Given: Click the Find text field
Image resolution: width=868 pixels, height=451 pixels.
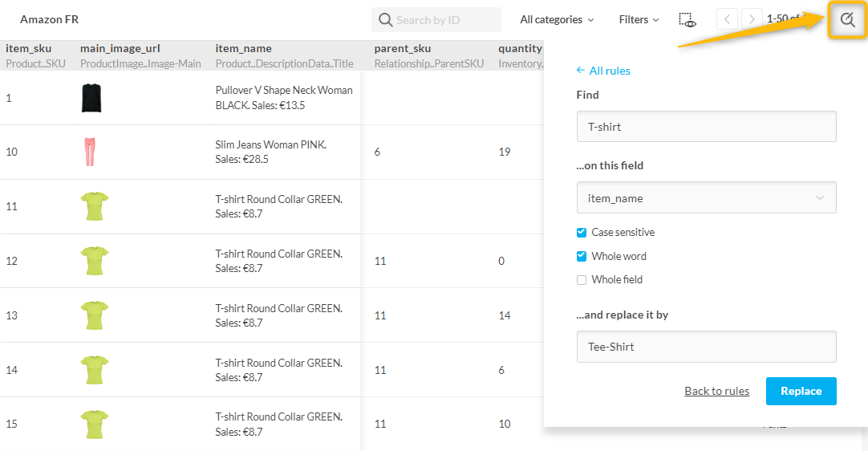Looking at the screenshot, I should (x=706, y=127).
